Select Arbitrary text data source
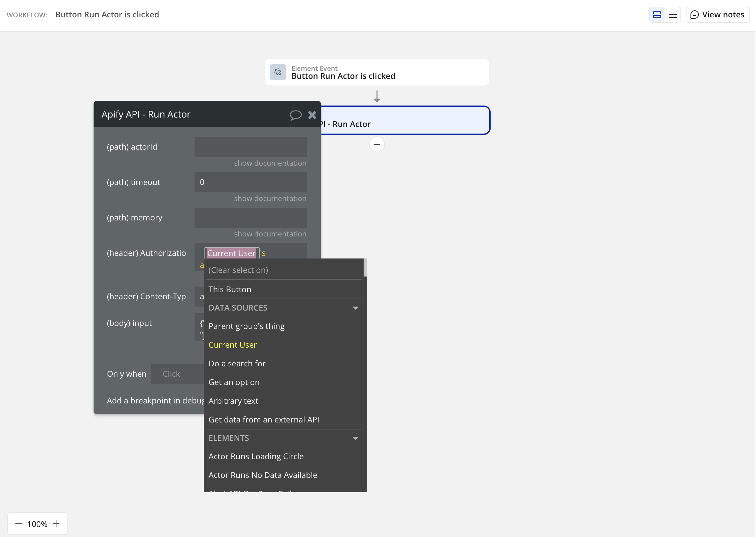This screenshot has height=537, width=756. 233,401
